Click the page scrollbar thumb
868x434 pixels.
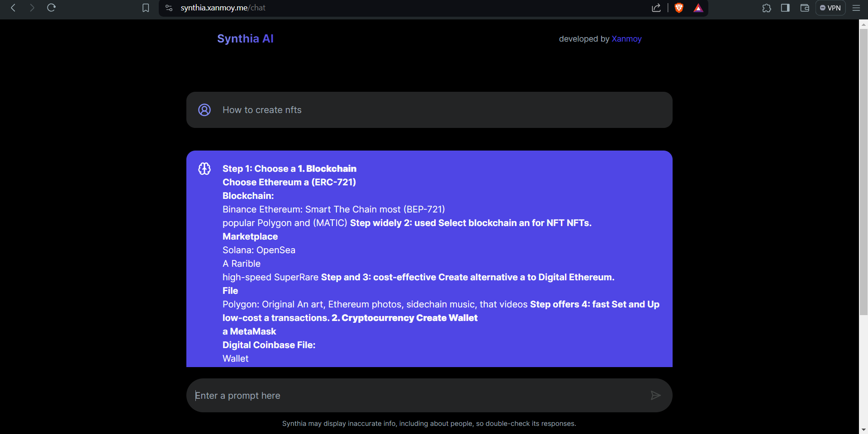coord(863,172)
